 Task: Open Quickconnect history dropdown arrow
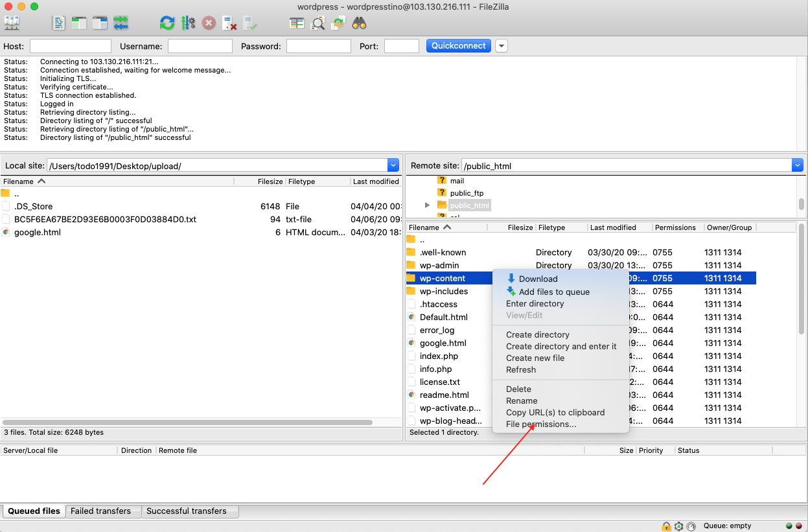click(502, 46)
